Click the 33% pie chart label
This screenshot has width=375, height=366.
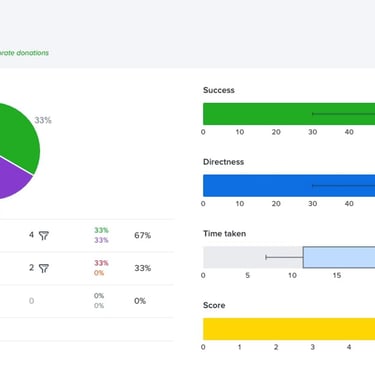point(43,120)
